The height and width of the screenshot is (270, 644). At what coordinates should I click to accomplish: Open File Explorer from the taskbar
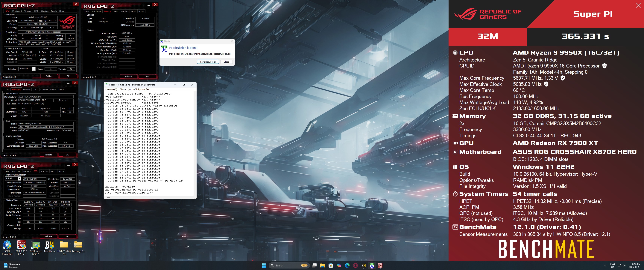323,265
